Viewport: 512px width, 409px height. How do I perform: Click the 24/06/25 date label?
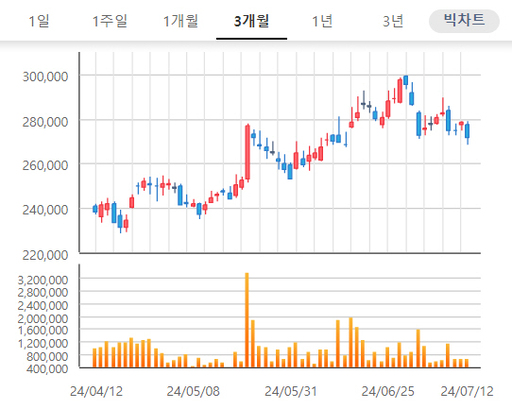[388, 391]
